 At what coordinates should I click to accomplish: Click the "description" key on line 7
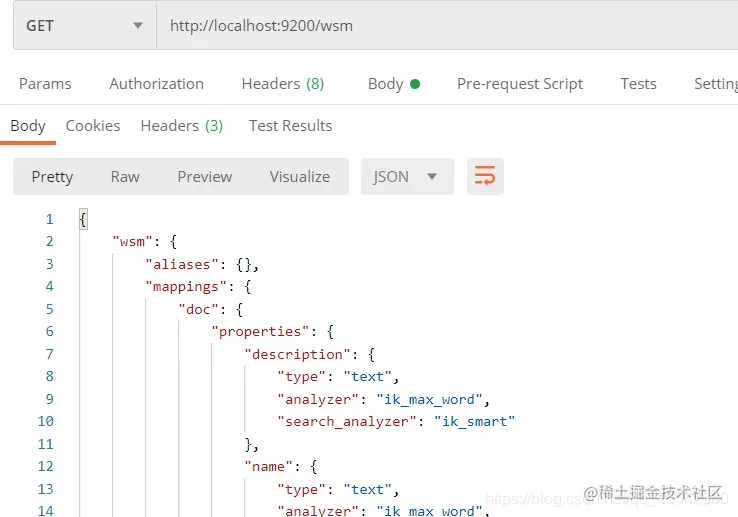tap(297, 354)
